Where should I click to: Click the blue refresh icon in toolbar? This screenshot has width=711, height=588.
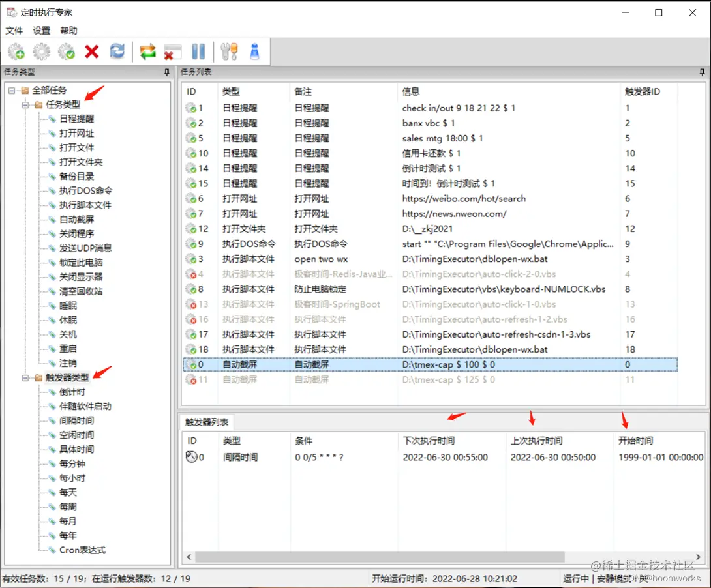coord(117,51)
